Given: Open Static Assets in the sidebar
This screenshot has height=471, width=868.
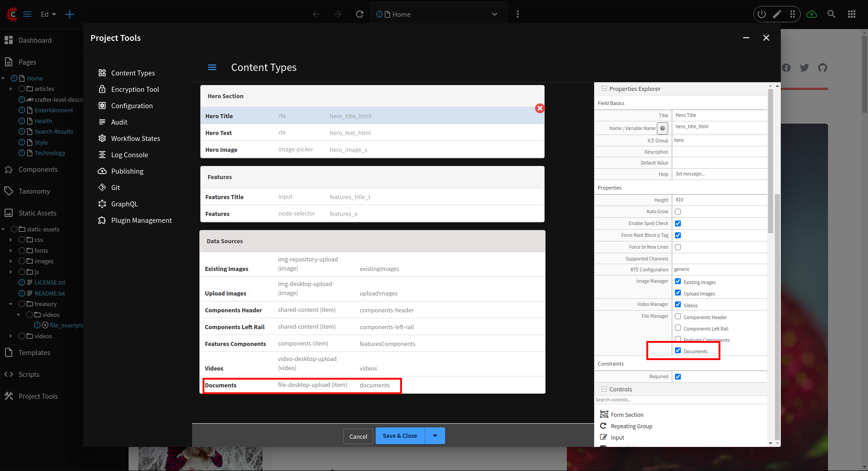Looking at the screenshot, I should pos(37,213).
